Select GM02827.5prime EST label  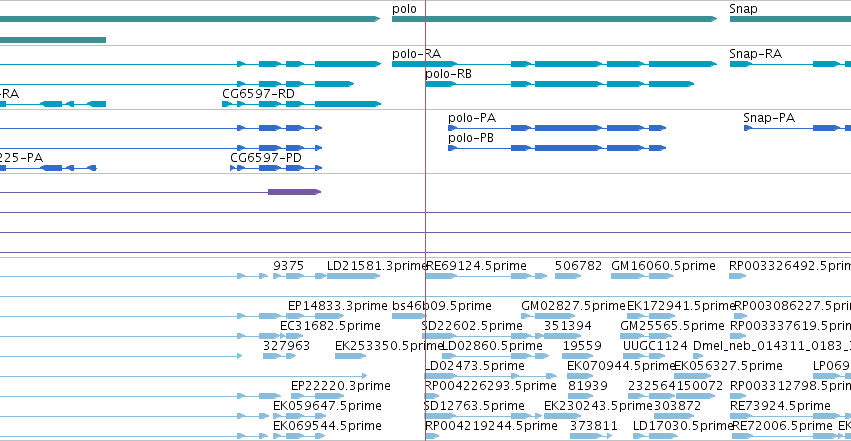click(x=573, y=306)
